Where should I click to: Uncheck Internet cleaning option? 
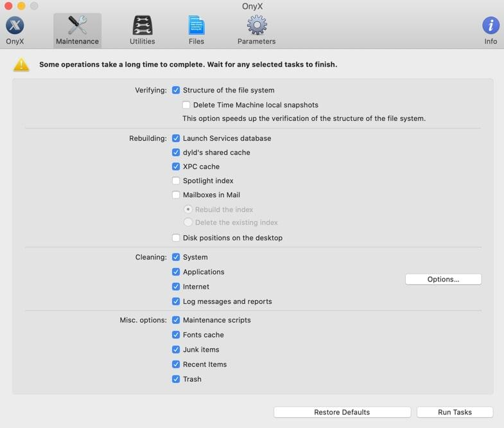click(176, 287)
